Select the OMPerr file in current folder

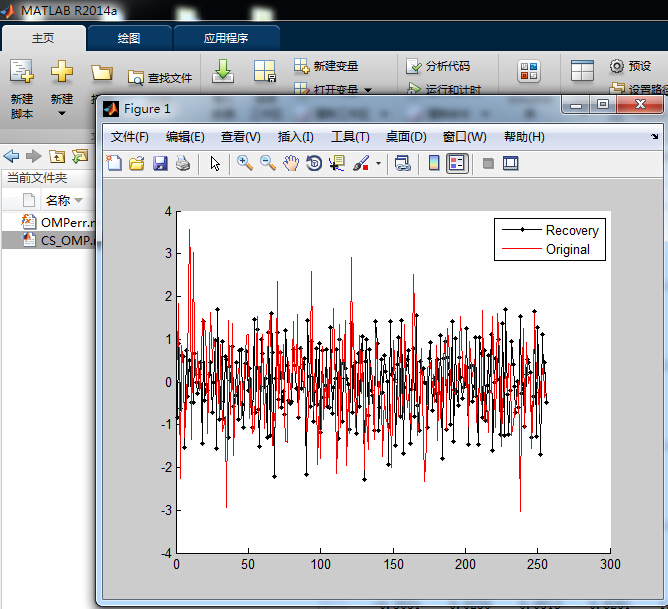58,222
